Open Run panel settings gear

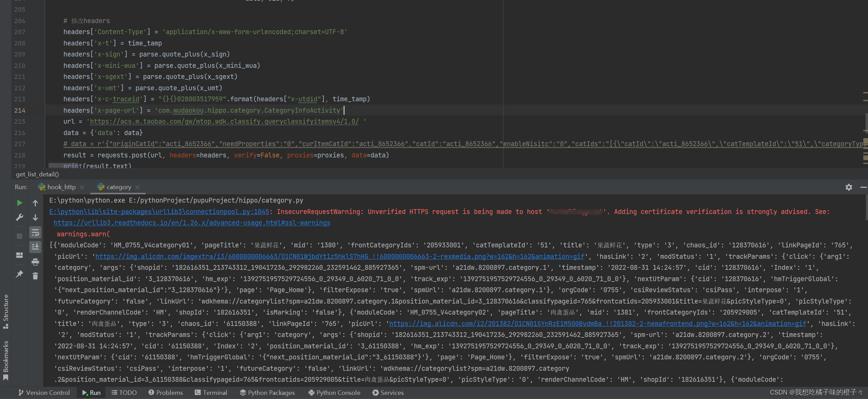(x=849, y=187)
